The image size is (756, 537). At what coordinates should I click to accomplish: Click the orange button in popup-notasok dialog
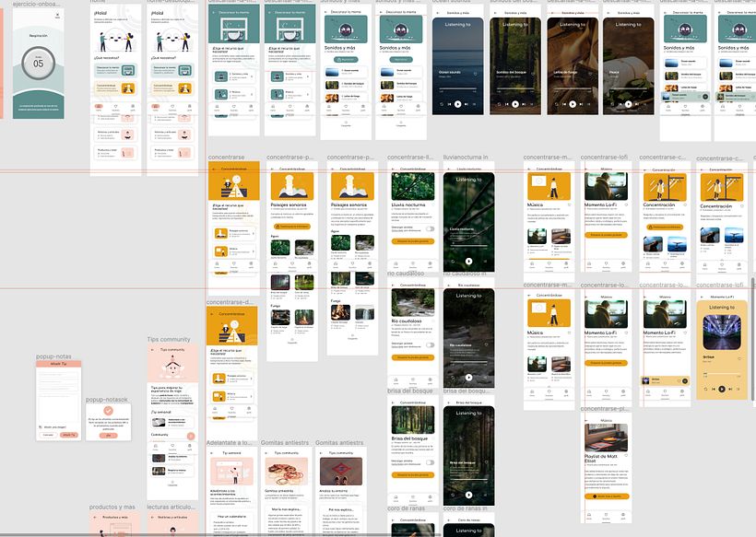click(x=108, y=435)
